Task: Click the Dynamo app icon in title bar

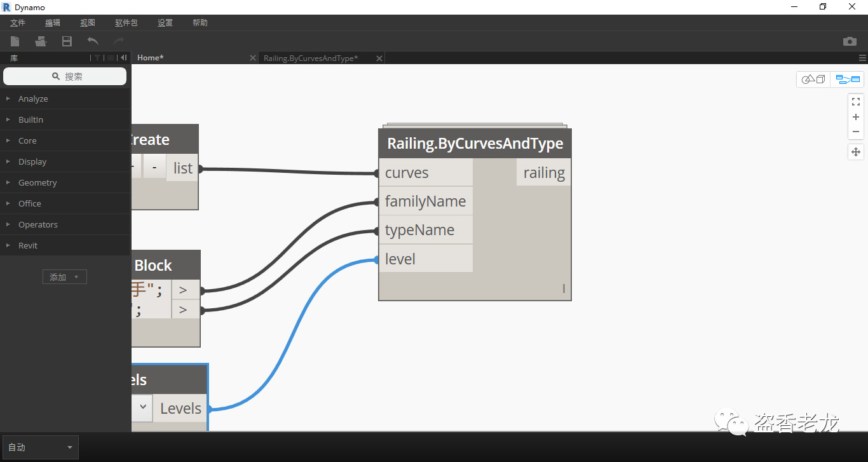Action: click(x=6, y=7)
